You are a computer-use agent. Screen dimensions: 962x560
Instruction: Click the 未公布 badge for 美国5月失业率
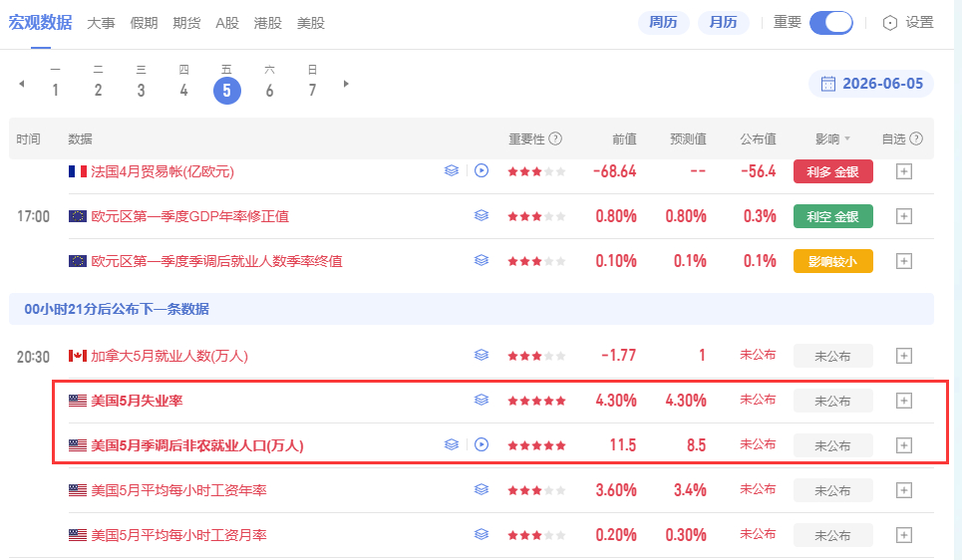coord(833,402)
